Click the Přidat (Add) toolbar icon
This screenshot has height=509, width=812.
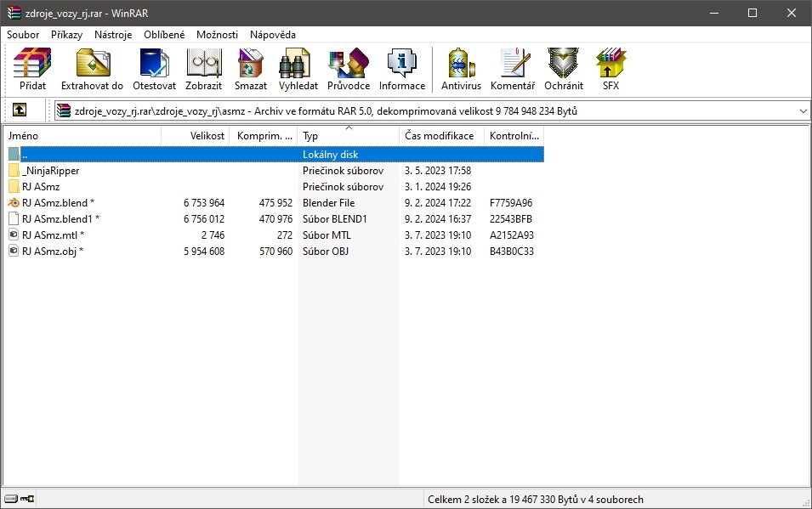pos(32,63)
